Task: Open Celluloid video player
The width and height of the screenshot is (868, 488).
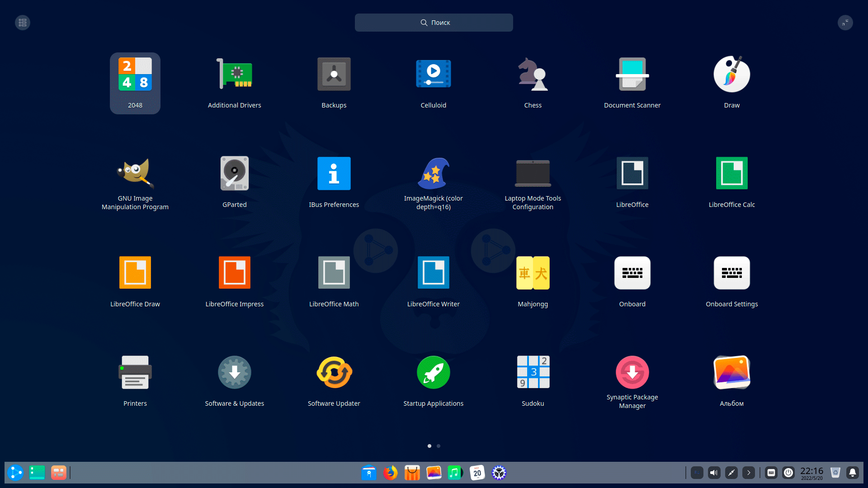Action: [x=433, y=75]
